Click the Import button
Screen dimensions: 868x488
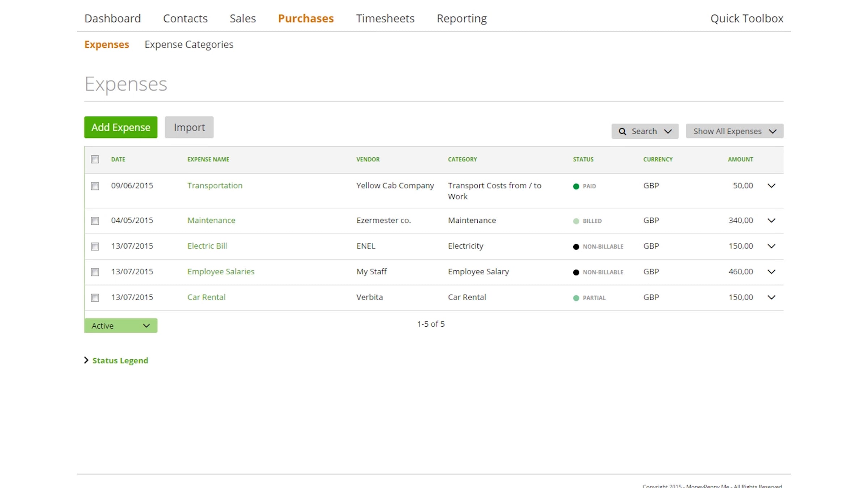189,127
